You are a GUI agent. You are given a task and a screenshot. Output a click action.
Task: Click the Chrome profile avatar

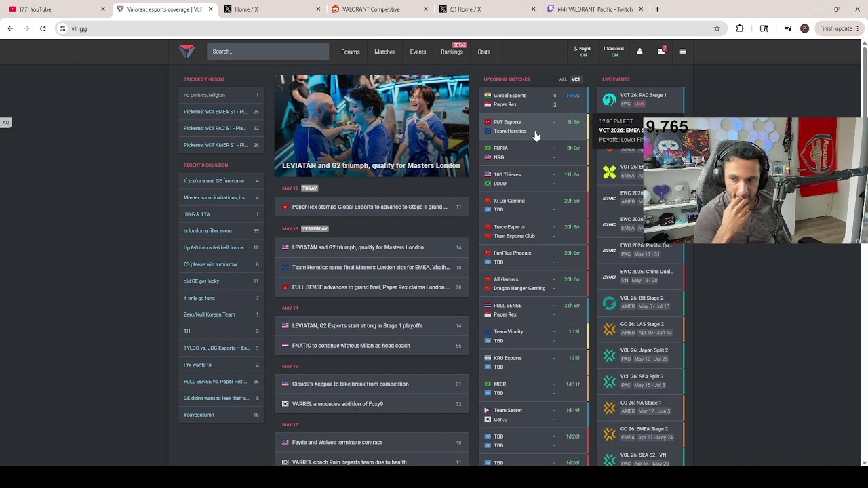pos(804,28)
